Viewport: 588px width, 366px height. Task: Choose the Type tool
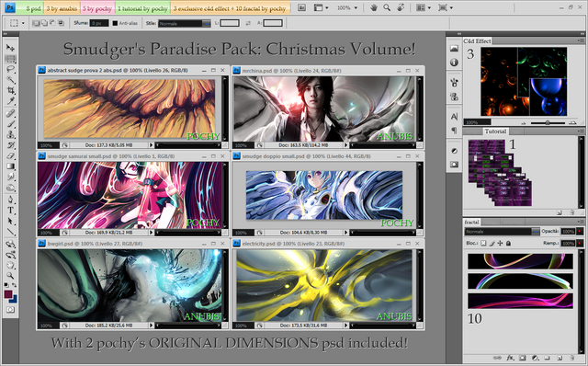(10, 211)
